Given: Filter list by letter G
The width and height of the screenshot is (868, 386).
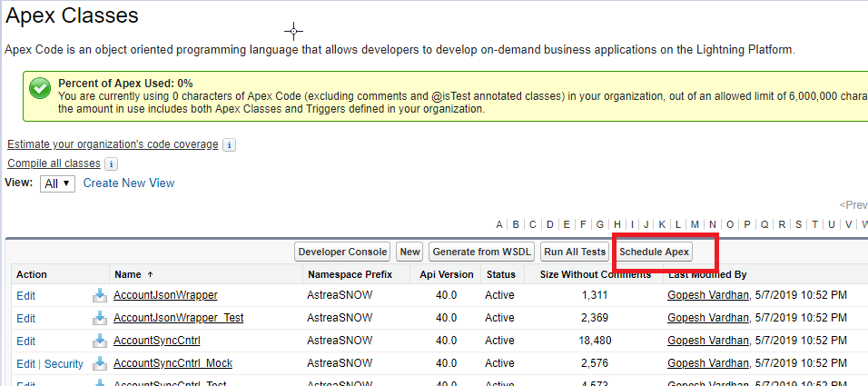Looking at the screenshot, I should (x=599, y=224).
